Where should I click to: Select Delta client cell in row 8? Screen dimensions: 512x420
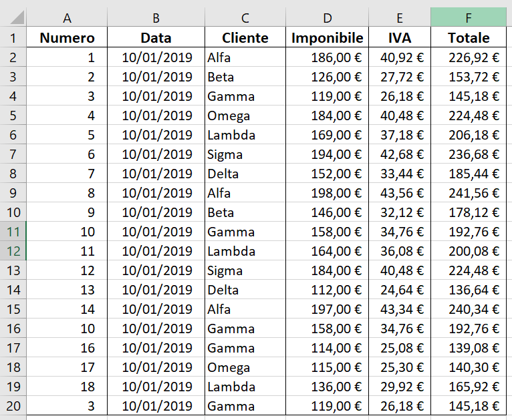(x=245, y=174)
